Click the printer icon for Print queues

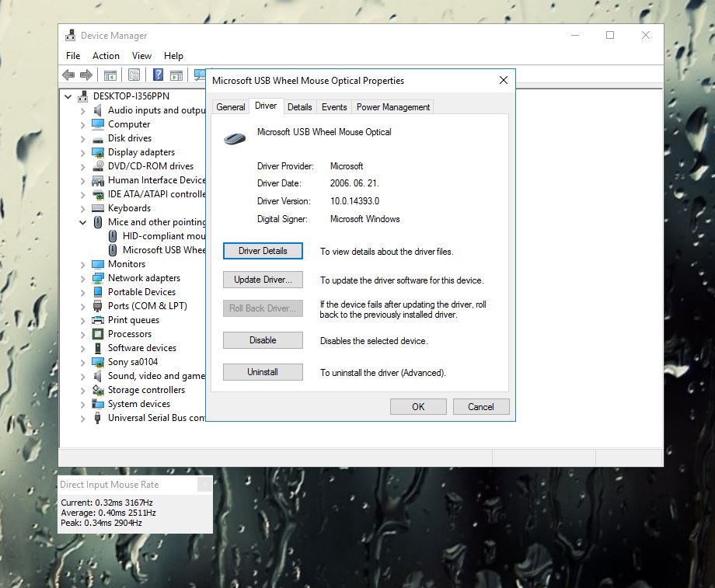coord(98,320)
